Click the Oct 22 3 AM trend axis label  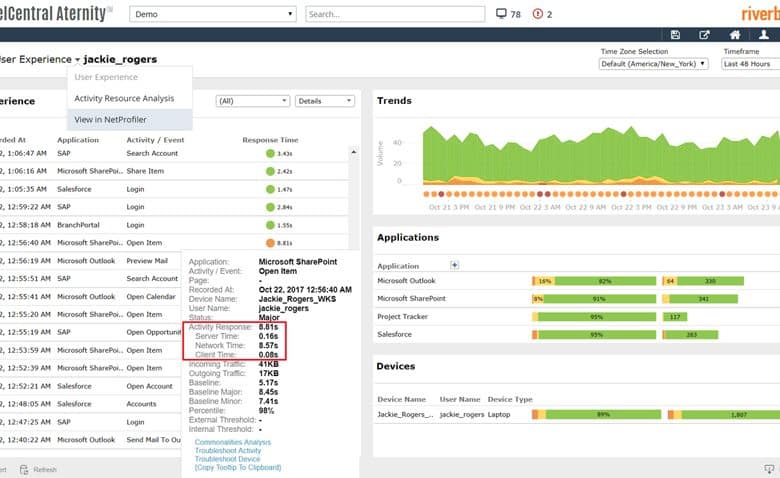[540, 207]
